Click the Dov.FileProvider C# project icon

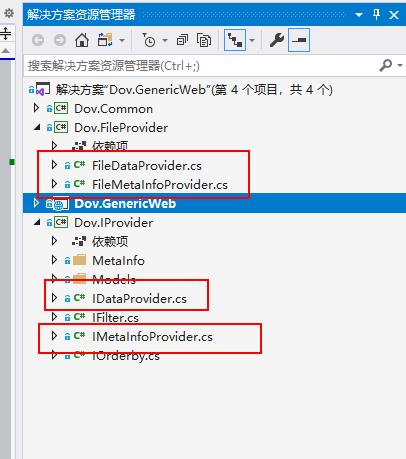[61, 127]
